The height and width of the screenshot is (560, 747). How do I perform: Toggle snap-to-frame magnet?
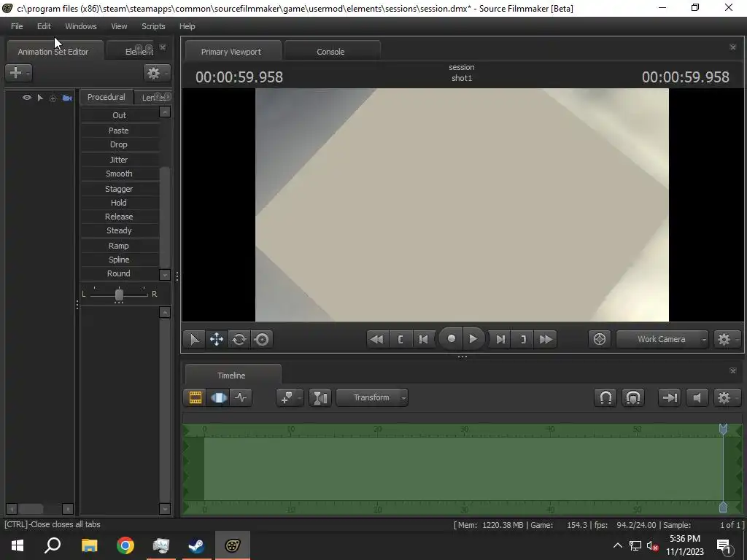pyautogui.click(x=633, y=397)
